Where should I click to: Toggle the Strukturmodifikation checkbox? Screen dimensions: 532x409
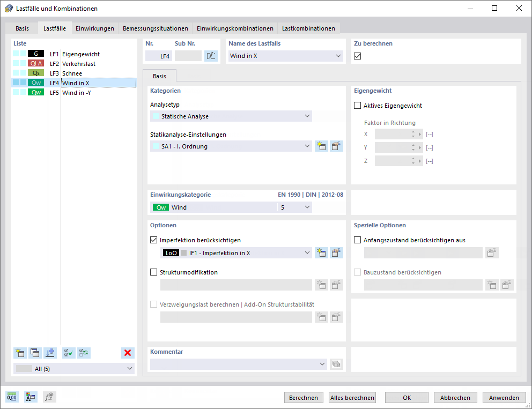(x=154, y=272)
